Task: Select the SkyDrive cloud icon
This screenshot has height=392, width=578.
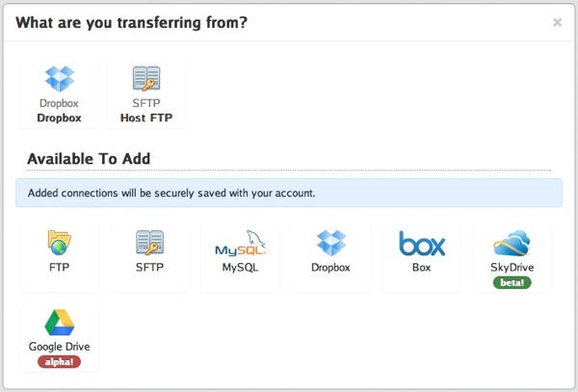Action: [512, 243]
